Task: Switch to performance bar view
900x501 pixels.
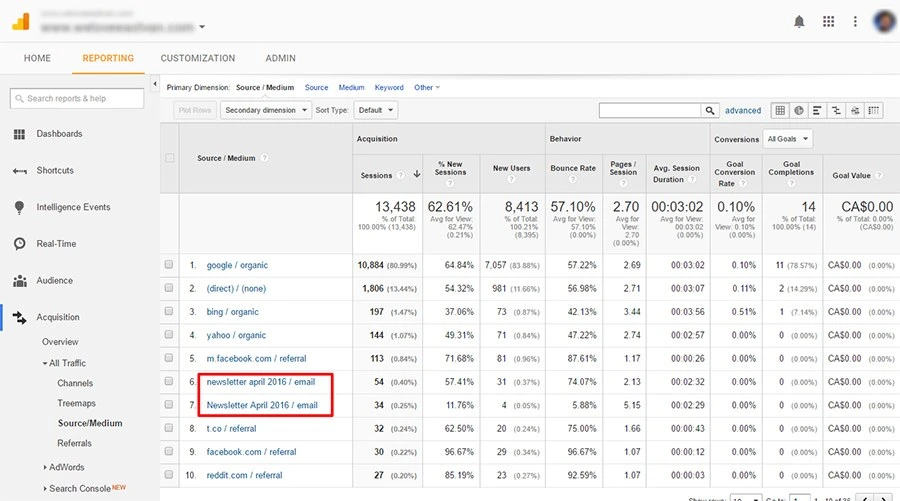Action: [x=817, y=110]
